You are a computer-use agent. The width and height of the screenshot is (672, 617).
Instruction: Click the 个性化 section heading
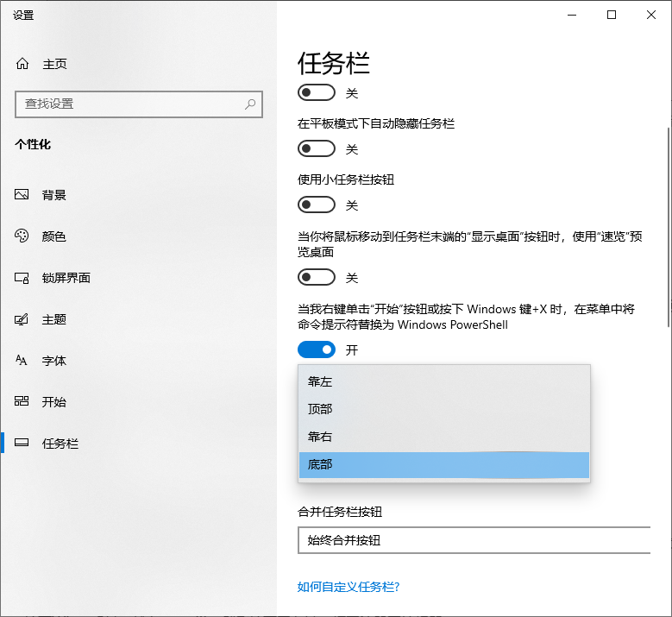33,144
